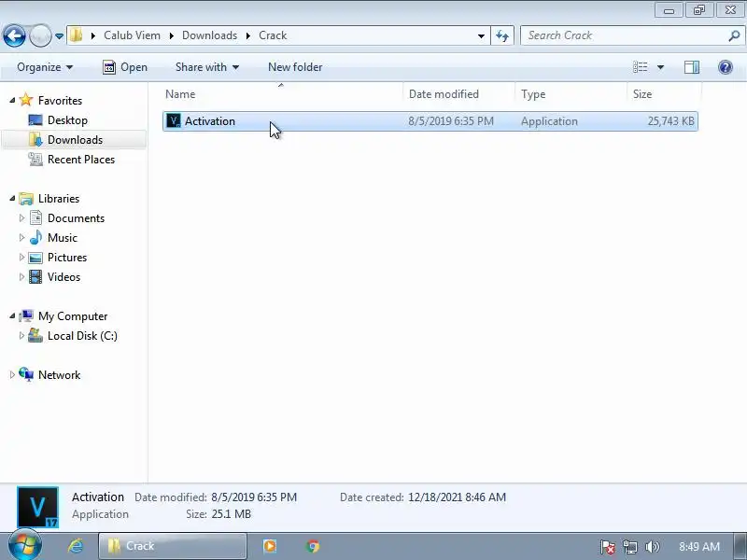
Task: Select Favorites in the navigation pane
Action: 60,101
